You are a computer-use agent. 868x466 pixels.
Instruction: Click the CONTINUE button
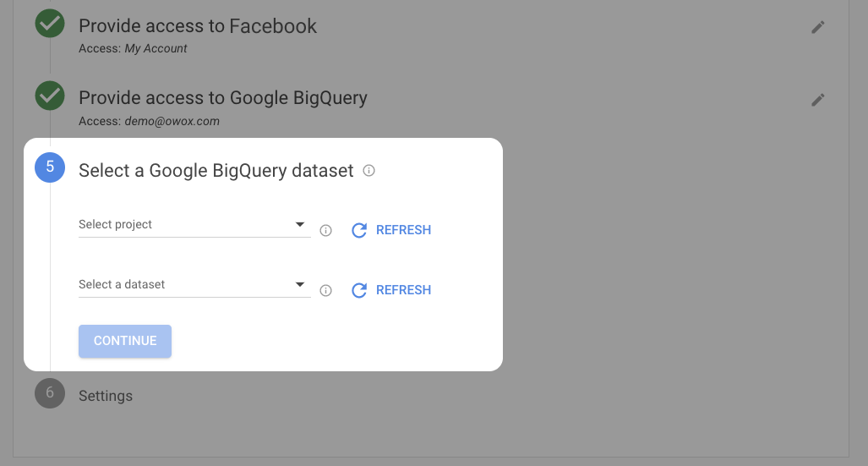pos(125,341)
